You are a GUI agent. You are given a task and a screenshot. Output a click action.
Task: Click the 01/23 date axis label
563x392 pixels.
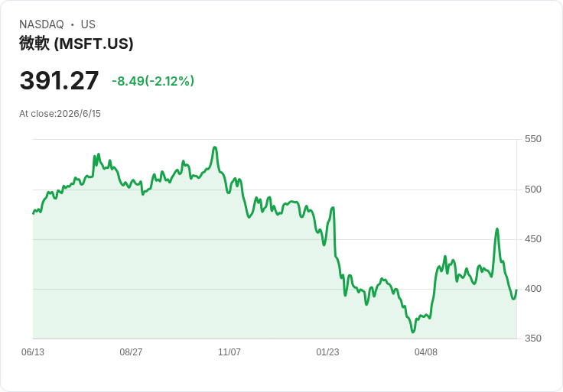coord(327,352)
